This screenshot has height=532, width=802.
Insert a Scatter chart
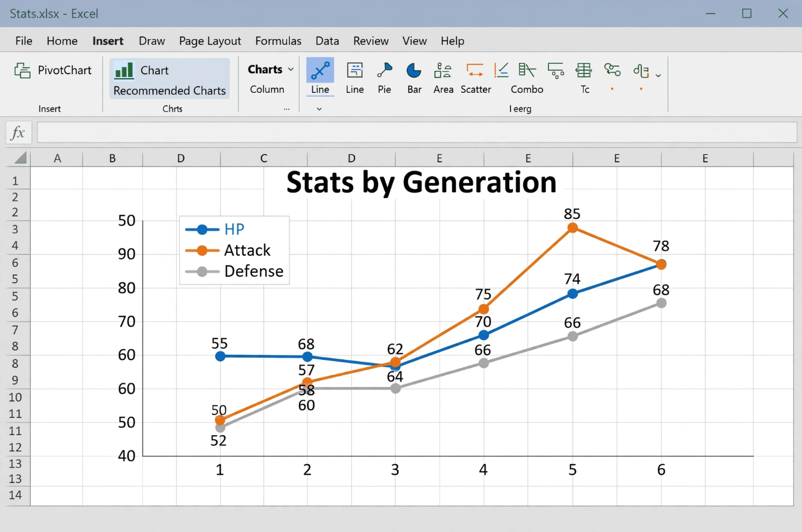click(475, 70)
